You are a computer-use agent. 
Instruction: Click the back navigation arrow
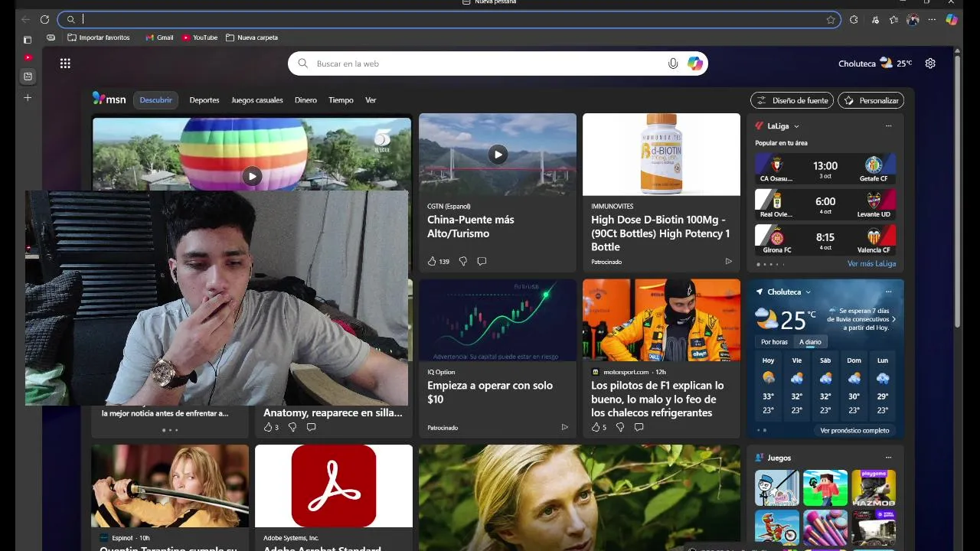click(25, 20)
